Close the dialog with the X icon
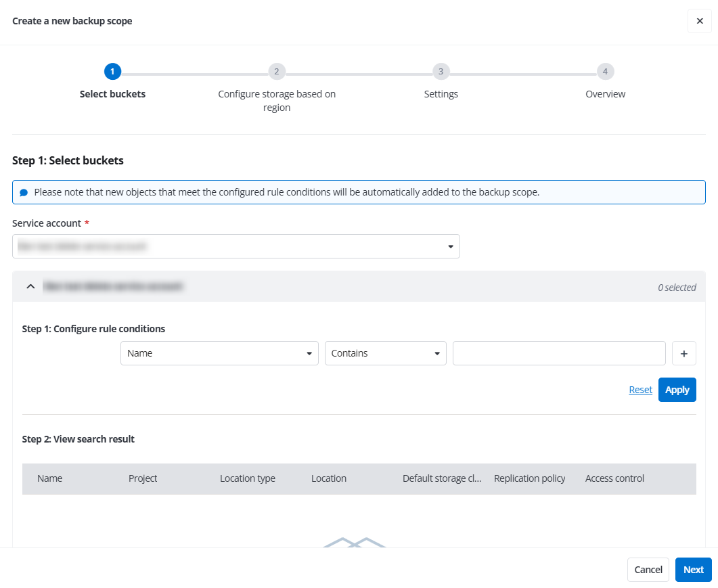The width and height of the screenshot is (718, 588). tap(699, 21)
